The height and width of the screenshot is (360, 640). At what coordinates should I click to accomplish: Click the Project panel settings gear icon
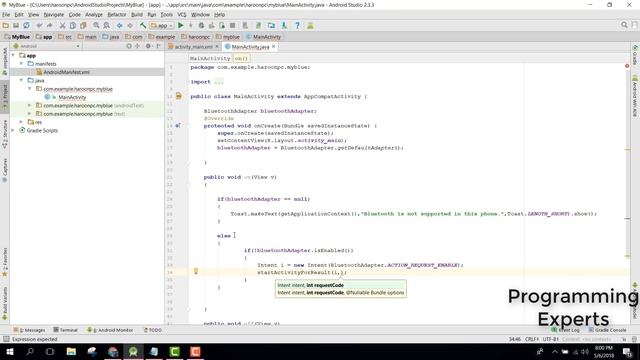click(148, 46)
